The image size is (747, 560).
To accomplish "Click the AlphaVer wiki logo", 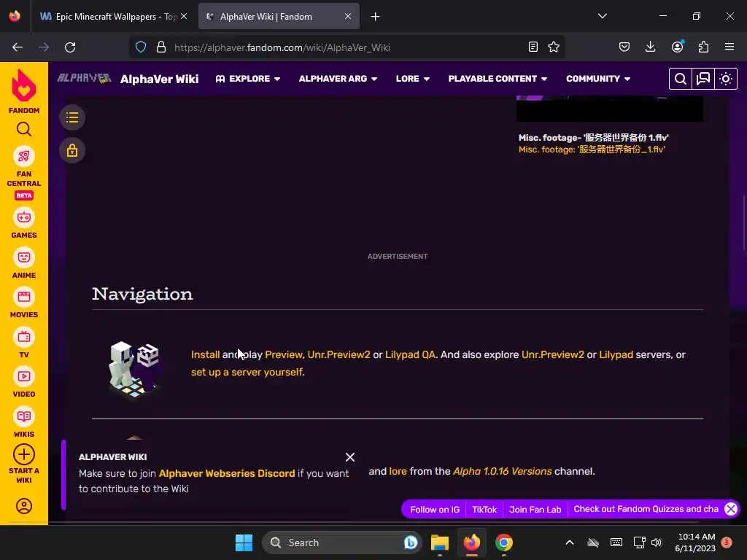I will [x=84, y=78].
